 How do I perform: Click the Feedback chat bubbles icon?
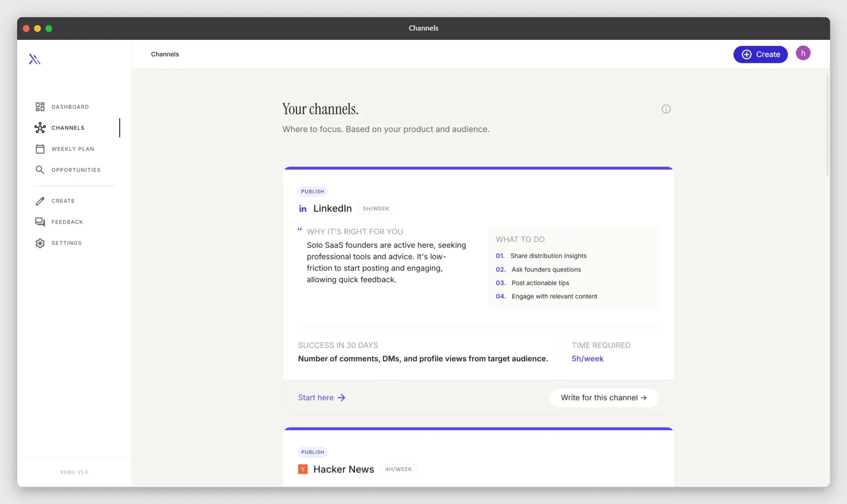(40, 222)
